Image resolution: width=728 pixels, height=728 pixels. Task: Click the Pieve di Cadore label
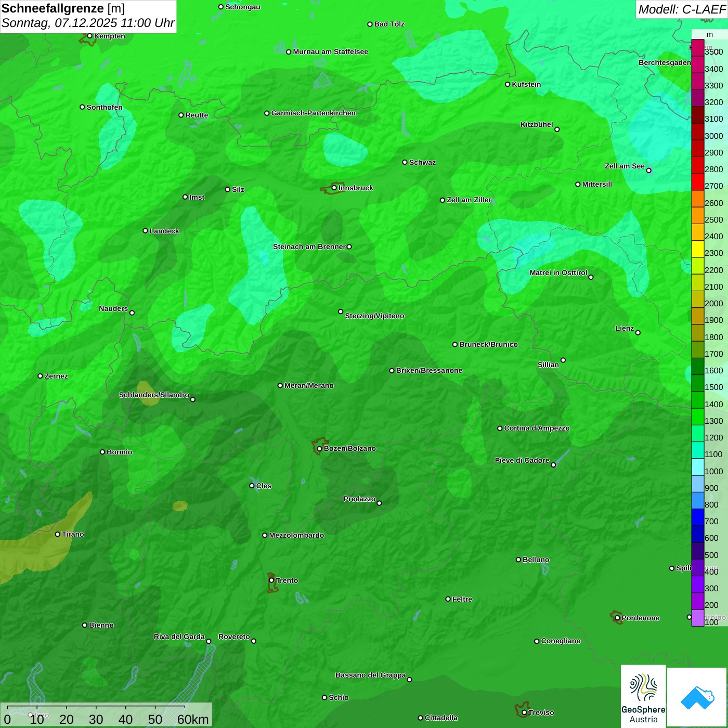click(x=522, y=461)
